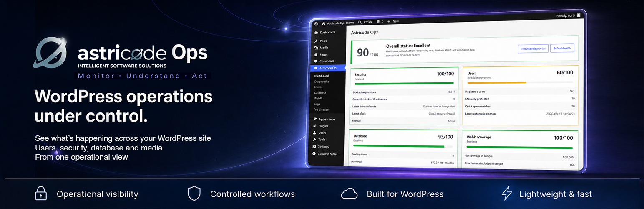Click the Blocked registrations row
The height and width of the screenshot is (209, 644).
point(404,92)
